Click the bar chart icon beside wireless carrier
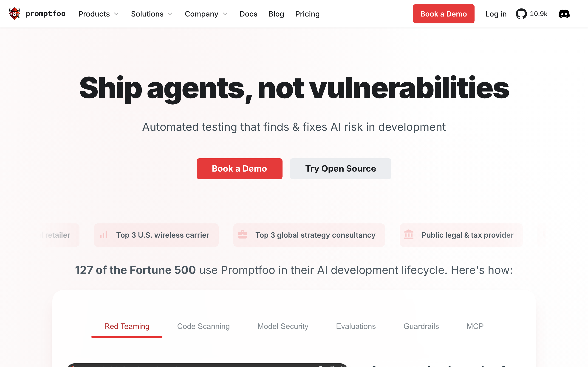This screenshot has height=367, width=588. tap(104, 235)
